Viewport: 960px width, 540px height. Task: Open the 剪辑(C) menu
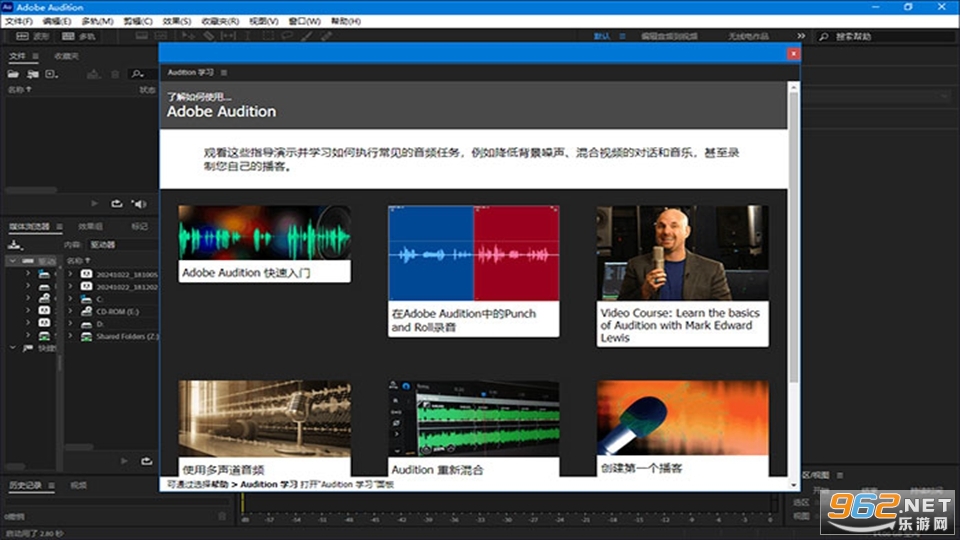click(138, 21)
